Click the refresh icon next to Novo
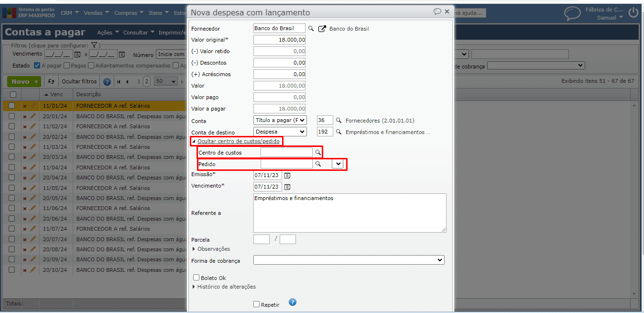 coord(51,82)
